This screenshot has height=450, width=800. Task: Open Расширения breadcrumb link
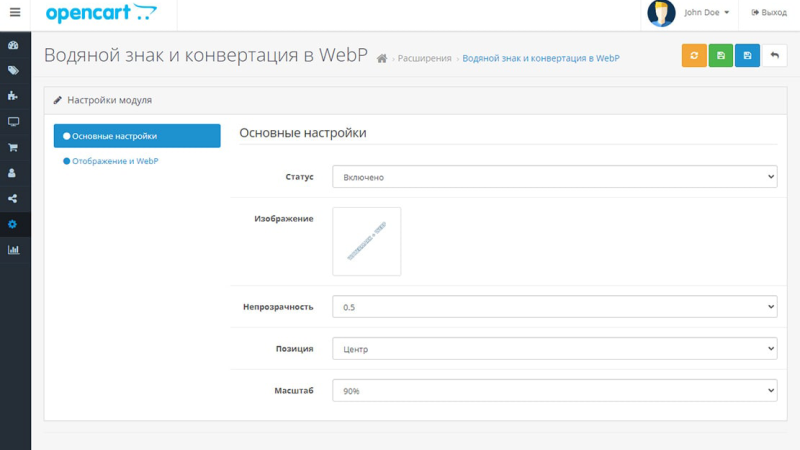pyautogui.click(x=424, y=59)
